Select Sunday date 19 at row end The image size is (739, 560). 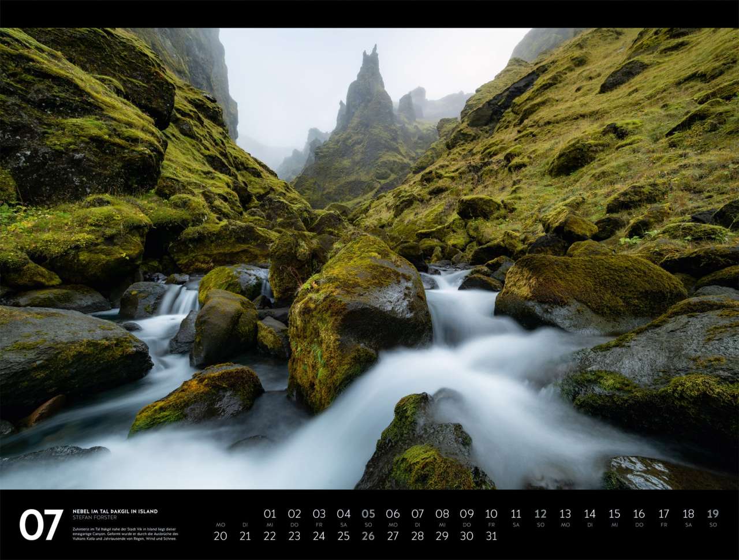(713, 514)
